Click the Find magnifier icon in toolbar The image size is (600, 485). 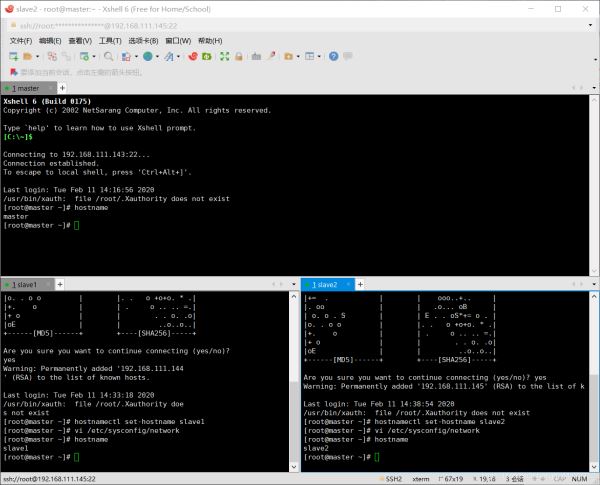pyautogui.click(x=109, y=57)
